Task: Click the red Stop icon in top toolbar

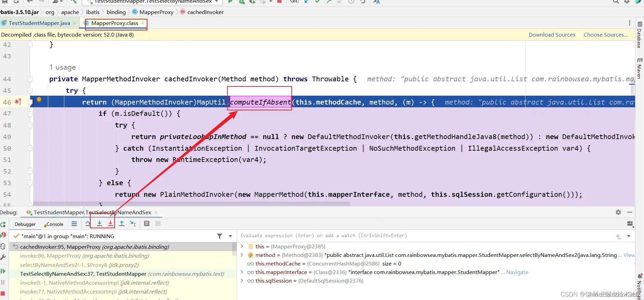Action: pos(279,1)
